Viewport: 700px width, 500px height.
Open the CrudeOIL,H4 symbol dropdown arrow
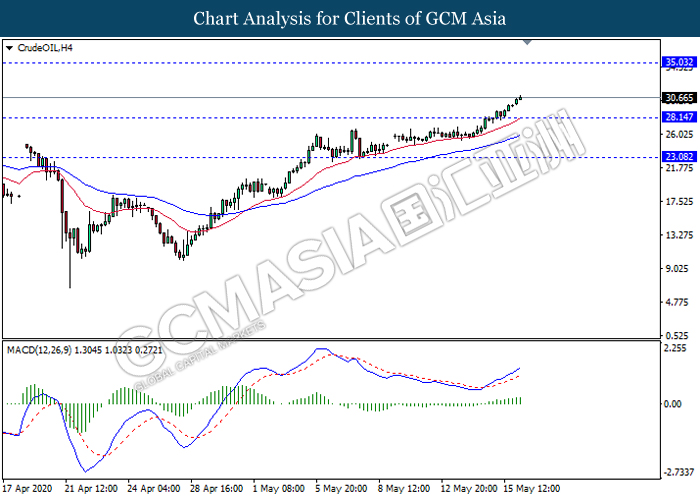pyautogui.click(x=10, y=48)
